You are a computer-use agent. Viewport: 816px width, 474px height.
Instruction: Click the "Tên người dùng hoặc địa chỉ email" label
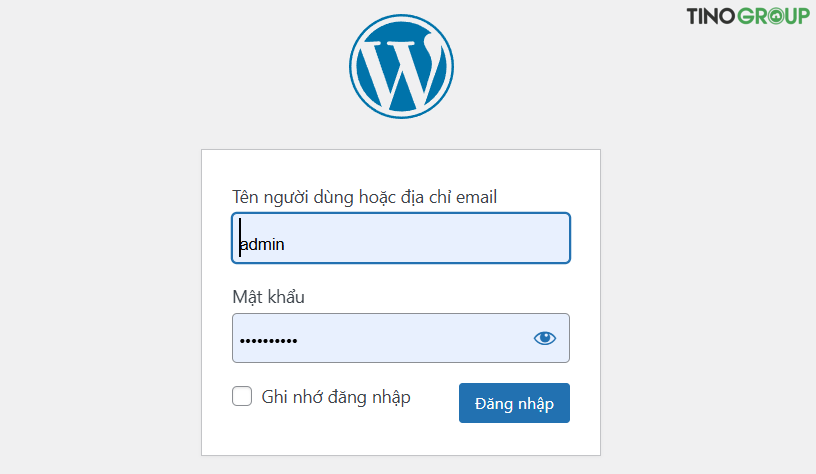pos(364,196)
